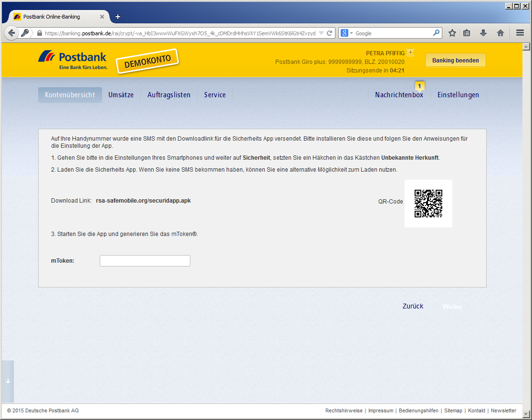Click the down arrow side tab
Image resolution: width=532 pixels, height=420 pixels.
[8, 381]
